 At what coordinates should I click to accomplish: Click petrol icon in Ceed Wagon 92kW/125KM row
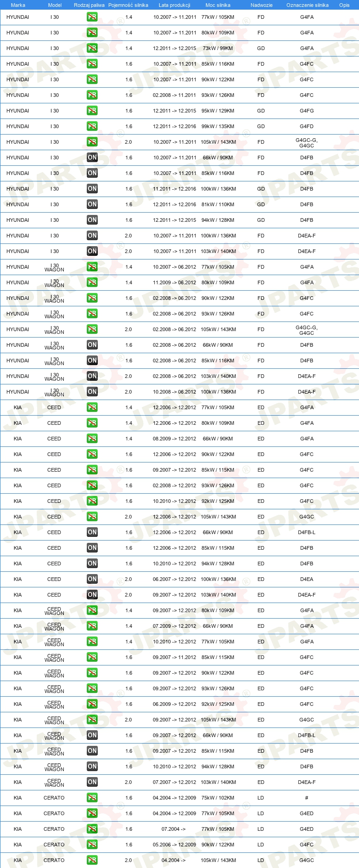[92, 704]
